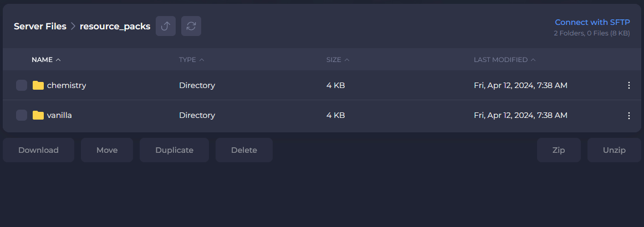Select the chemistry folder checkbox

(22, 85)
